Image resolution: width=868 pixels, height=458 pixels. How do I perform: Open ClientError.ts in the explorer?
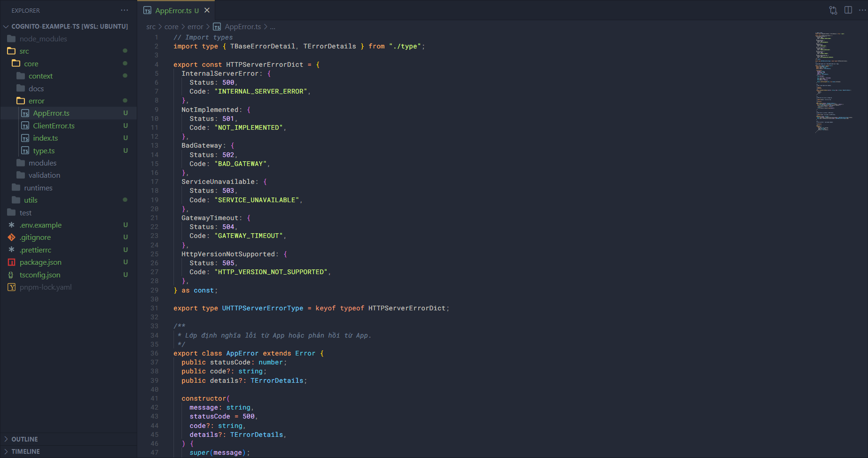coord(54,126)
